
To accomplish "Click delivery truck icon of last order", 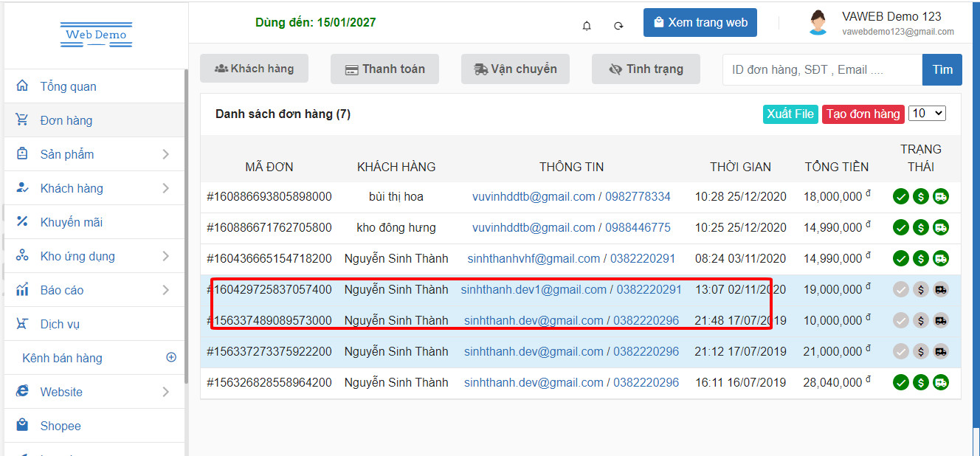I will [940, 382].
